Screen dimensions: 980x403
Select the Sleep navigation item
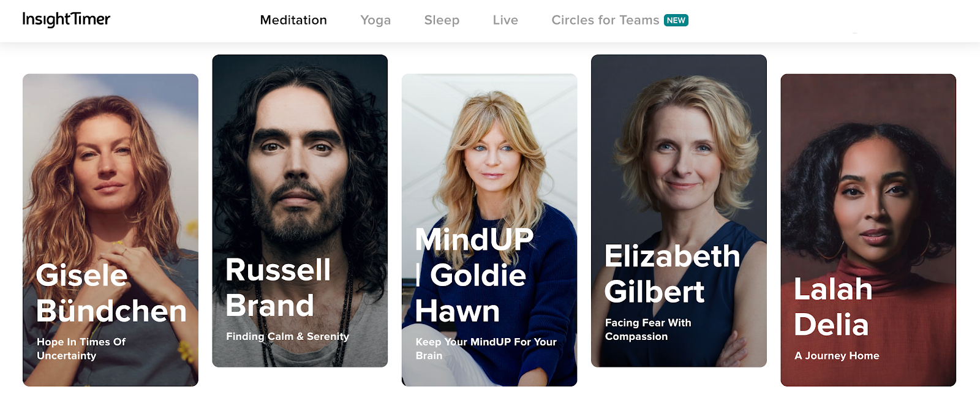click(x=442, y=20)
